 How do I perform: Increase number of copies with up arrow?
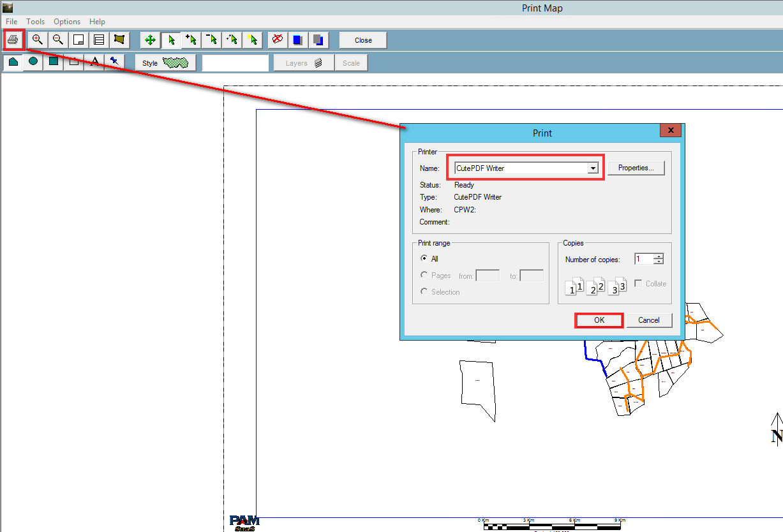click(659, 256)
